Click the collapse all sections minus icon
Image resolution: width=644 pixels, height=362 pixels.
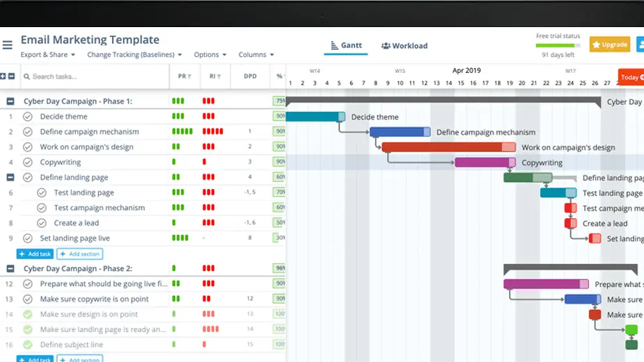[x=12, y=76]
